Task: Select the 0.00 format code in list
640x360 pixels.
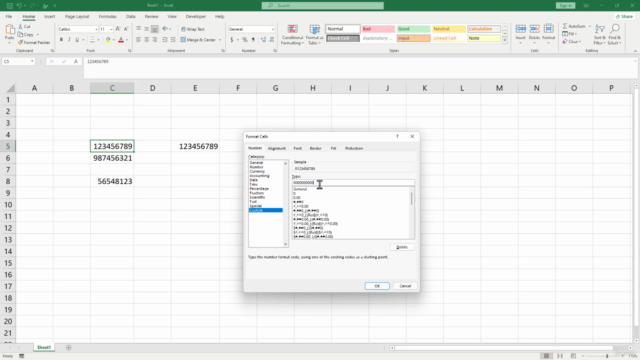Action: pos(297,198)
